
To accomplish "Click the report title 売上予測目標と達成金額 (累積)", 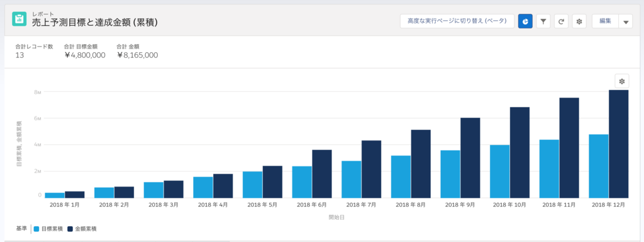I will click(95, 23).
